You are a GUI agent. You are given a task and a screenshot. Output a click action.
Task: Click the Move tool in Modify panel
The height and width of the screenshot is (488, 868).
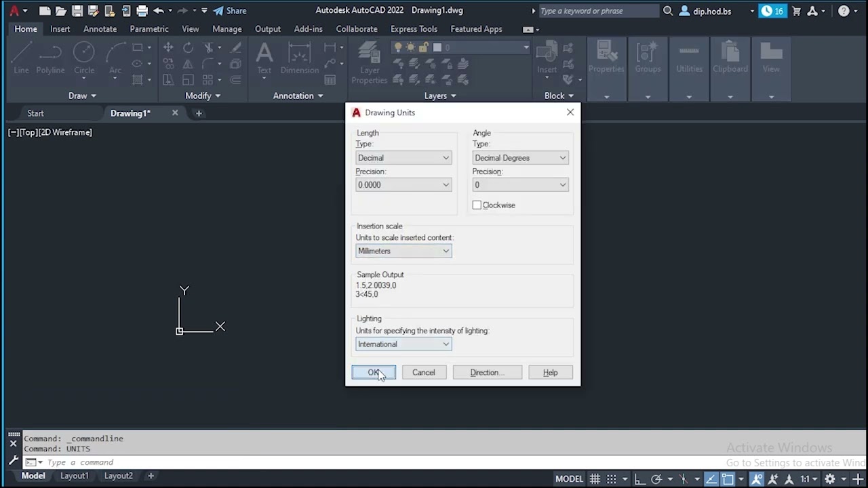(x=168, y=47)
